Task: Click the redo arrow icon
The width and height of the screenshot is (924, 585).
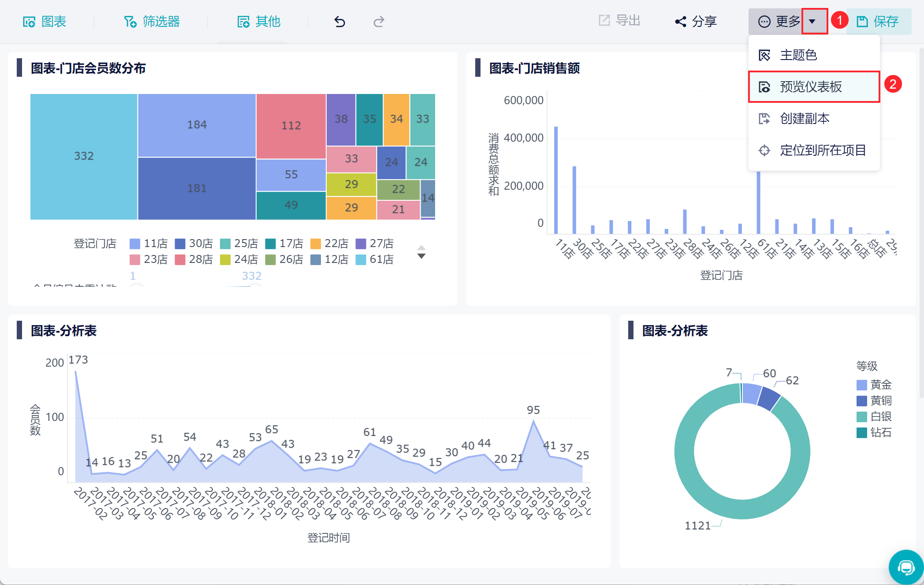Action: point(379,21)
